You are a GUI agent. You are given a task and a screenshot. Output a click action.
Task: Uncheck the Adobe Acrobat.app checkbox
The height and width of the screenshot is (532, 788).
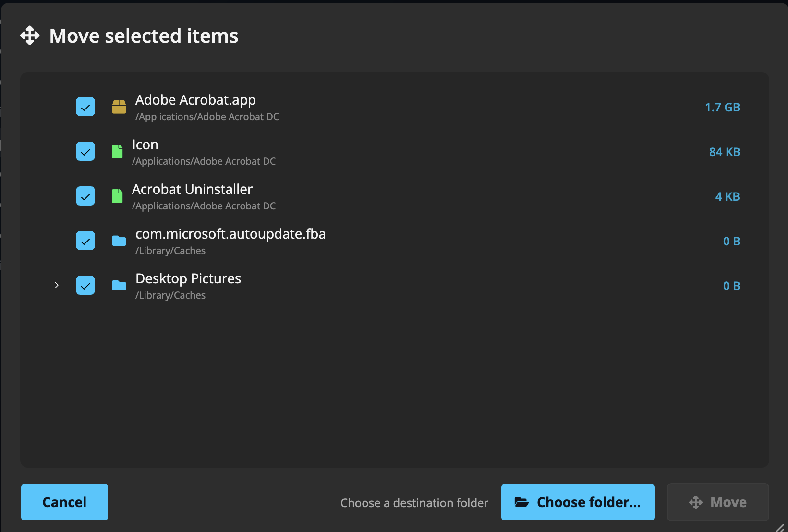point(85,107)
